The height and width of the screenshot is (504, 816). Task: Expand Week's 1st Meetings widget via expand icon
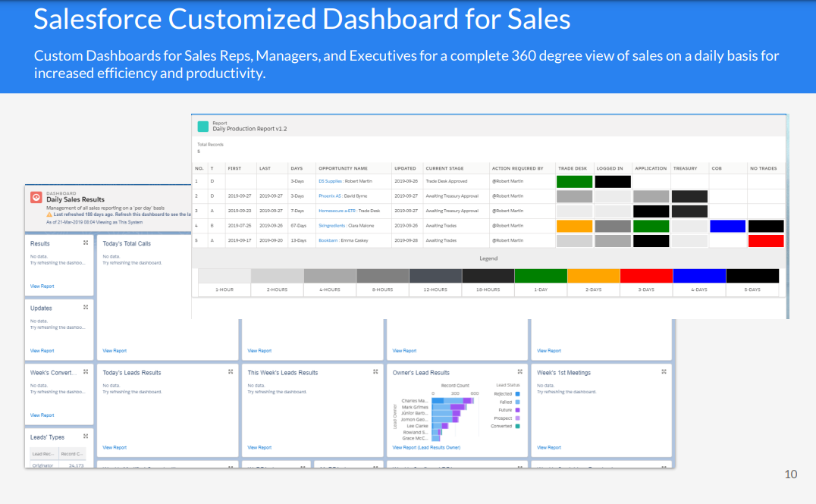pyautogui.click(x=664, y=372)
